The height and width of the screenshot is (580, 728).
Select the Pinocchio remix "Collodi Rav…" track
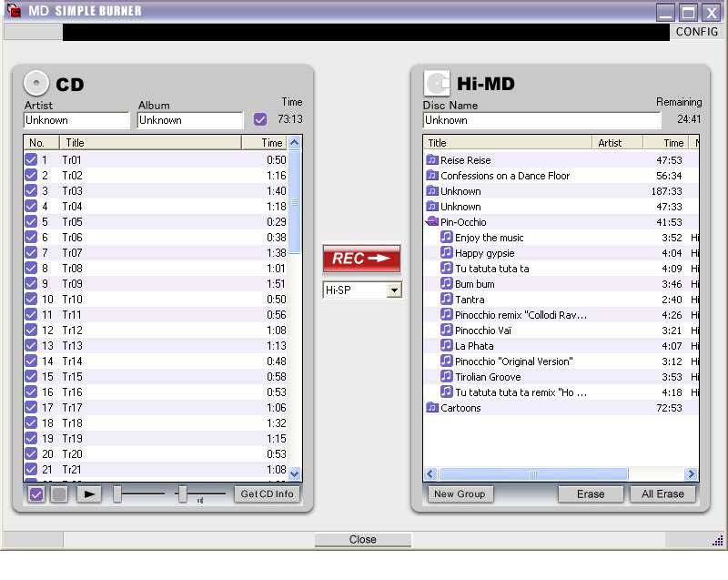521,315
